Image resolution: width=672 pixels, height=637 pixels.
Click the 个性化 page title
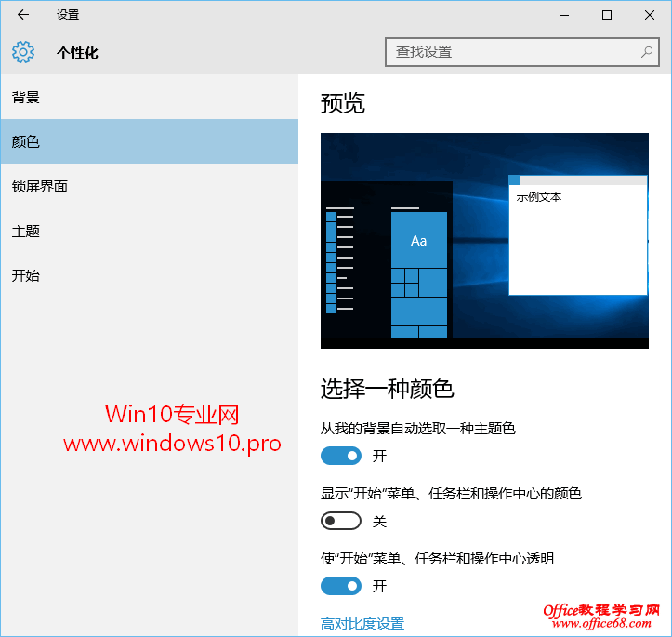pyautogui.click(x=77, y=53)
